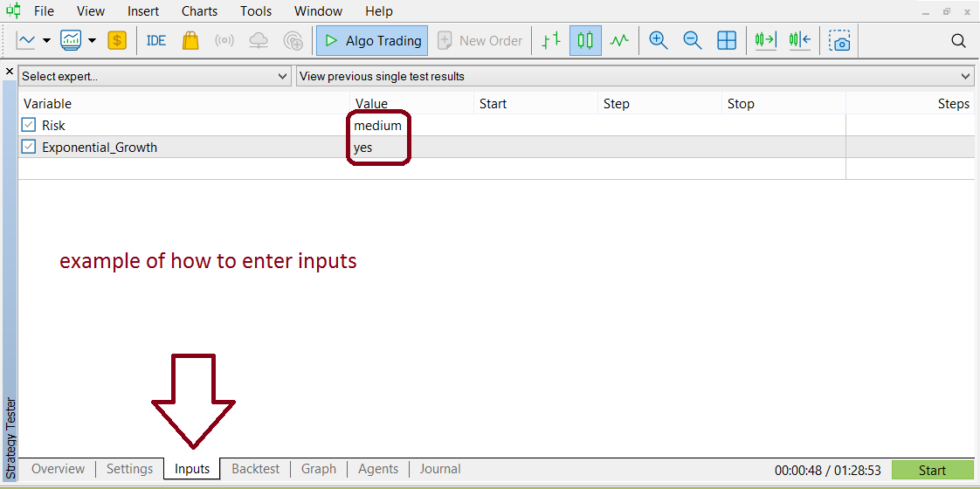Zoom in on the chart

click(658, 40)
